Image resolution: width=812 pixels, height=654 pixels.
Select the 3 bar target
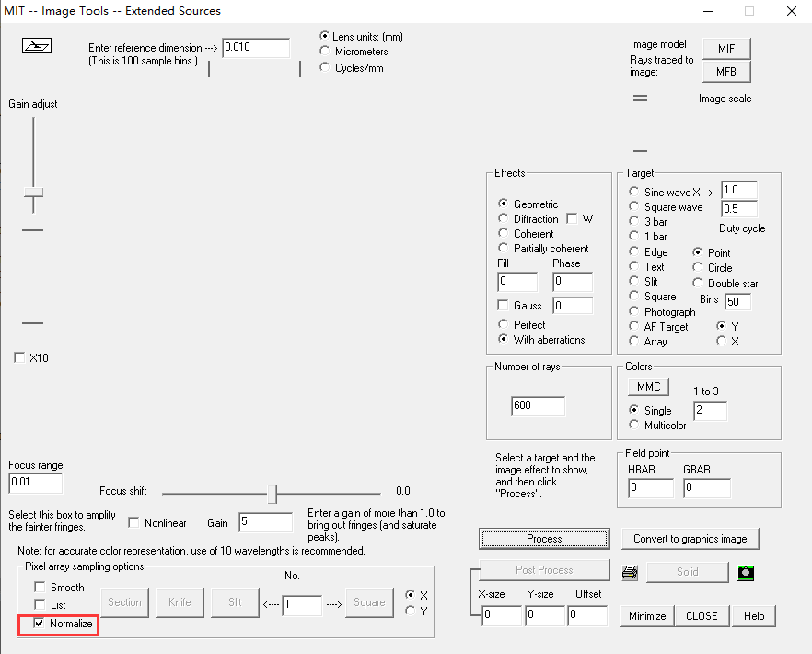click(x=633, y=221)
